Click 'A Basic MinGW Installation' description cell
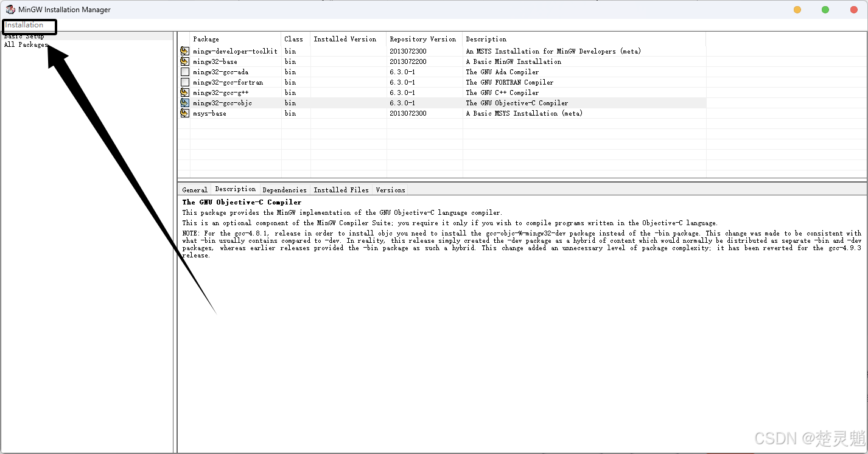This screenshot has height=454, width=868. pyautogui.click(x=513, y=61)
